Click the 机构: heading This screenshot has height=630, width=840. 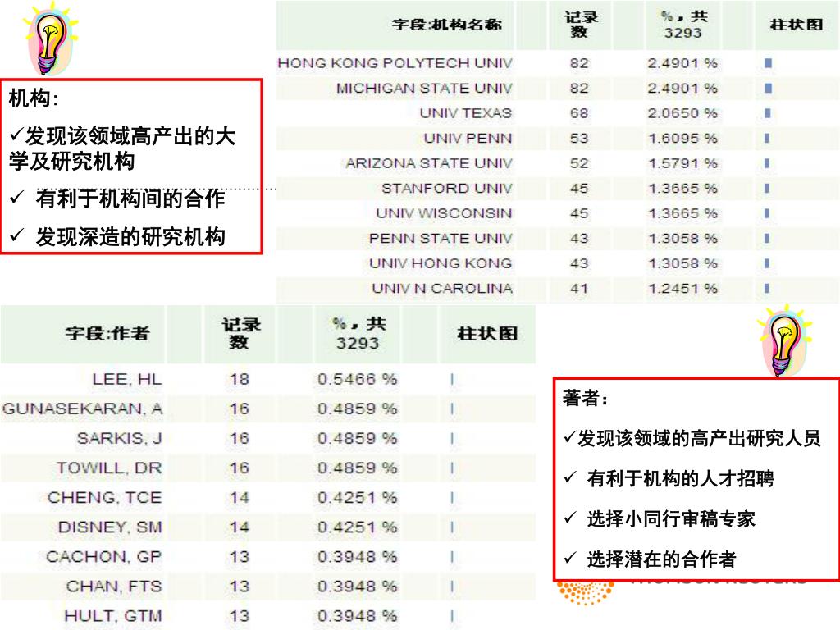(x=34, y=98)
